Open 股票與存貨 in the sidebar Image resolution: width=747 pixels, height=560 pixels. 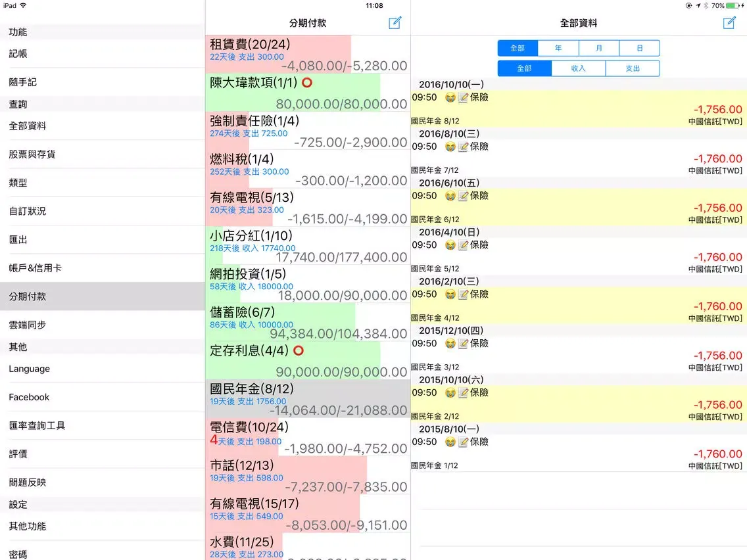[x=103, y=154]
